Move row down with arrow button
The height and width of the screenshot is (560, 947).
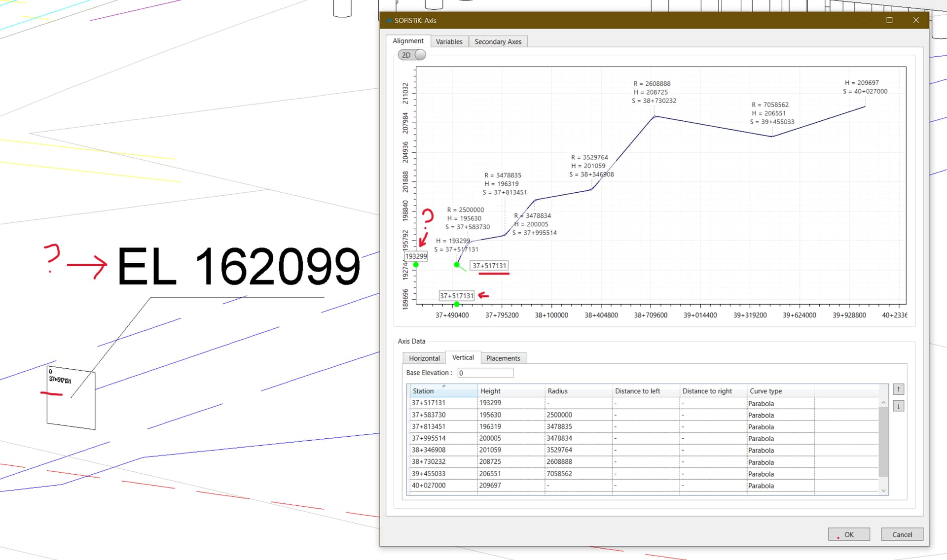tap(898, 406)
